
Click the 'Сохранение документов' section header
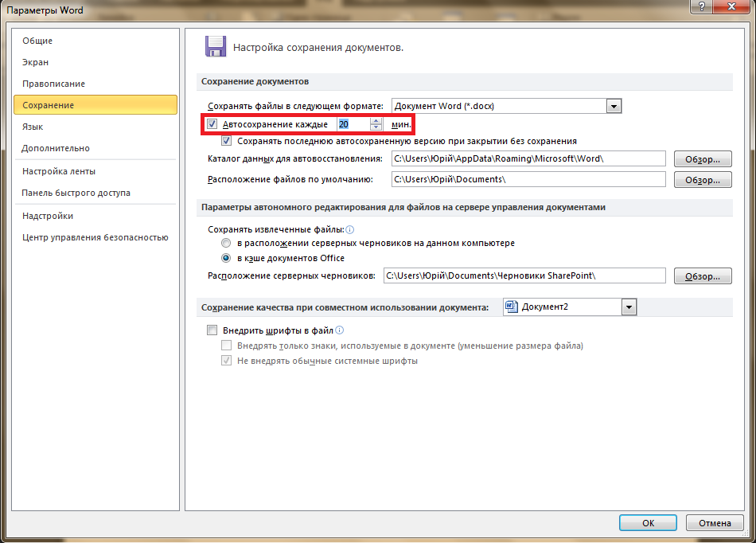(255, 81)
